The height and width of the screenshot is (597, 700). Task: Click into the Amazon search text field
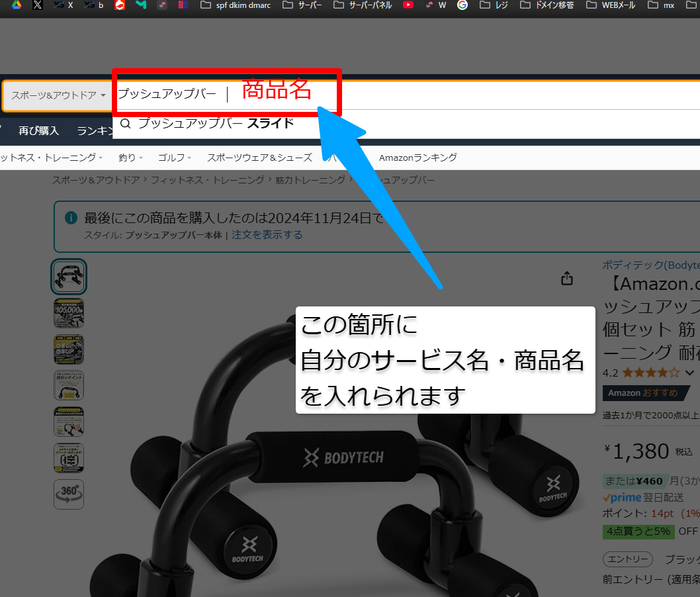pos(406,95)
